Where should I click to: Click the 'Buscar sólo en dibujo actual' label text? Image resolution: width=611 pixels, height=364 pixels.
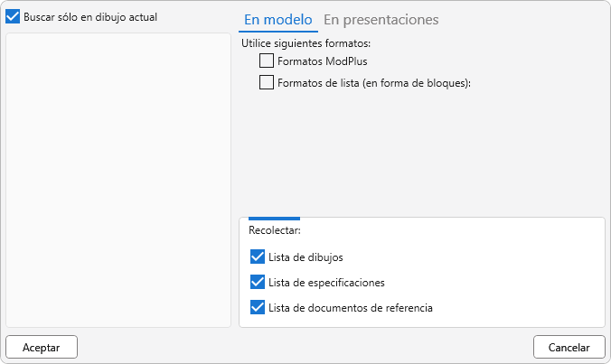click(90, 17)
